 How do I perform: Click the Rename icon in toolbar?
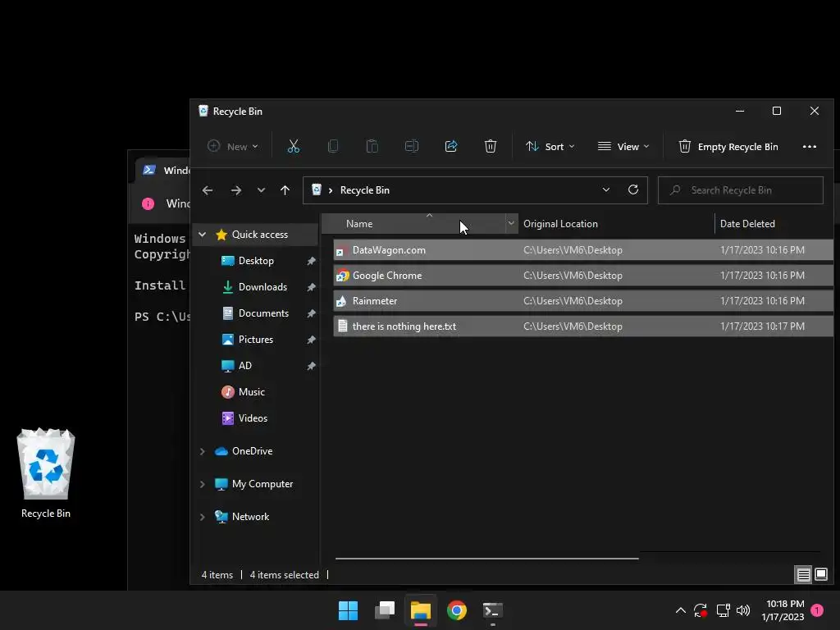(412, 146)
